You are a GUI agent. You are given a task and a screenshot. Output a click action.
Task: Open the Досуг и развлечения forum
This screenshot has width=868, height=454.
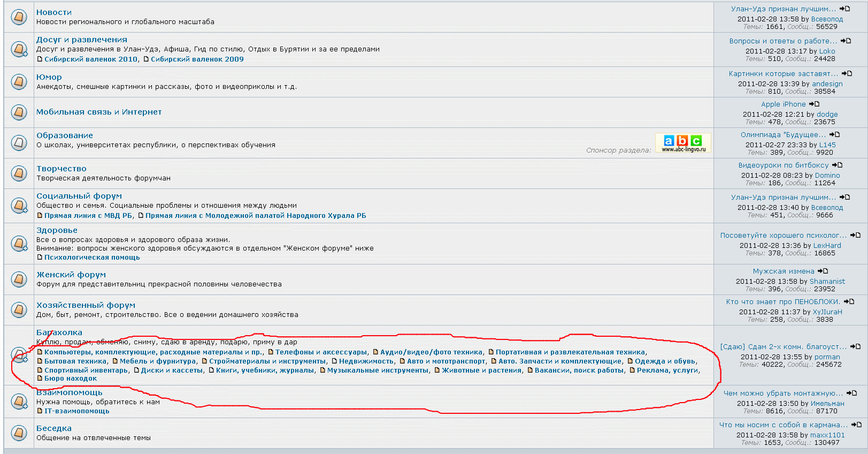click(82, 40)
